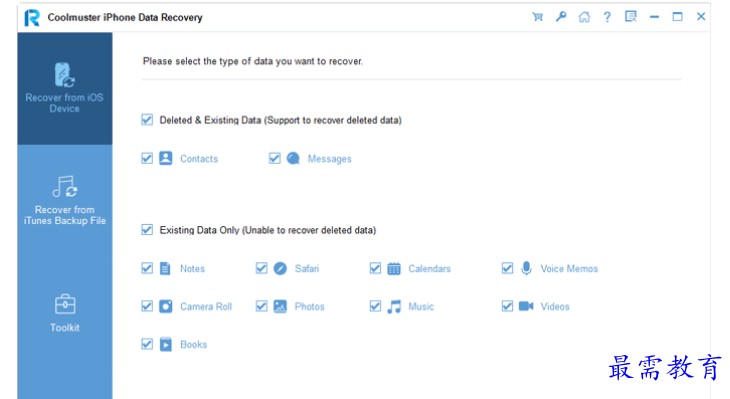Click the Music note icon
Viewport: 730px width, 399px height.
pyautogui.click(x=394, y=306)
